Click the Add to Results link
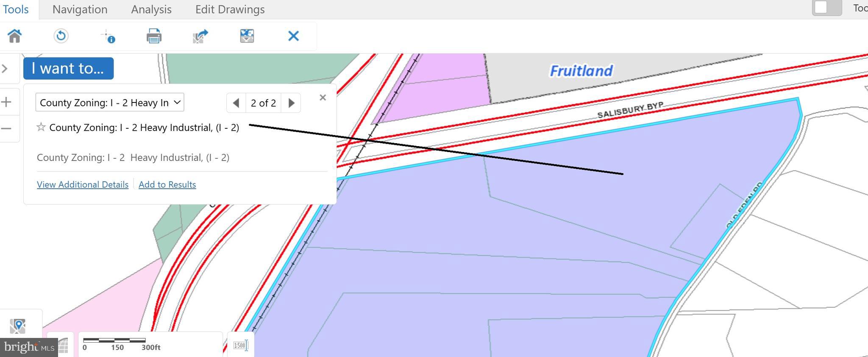 pyautogui.click(x=167, y=185)
